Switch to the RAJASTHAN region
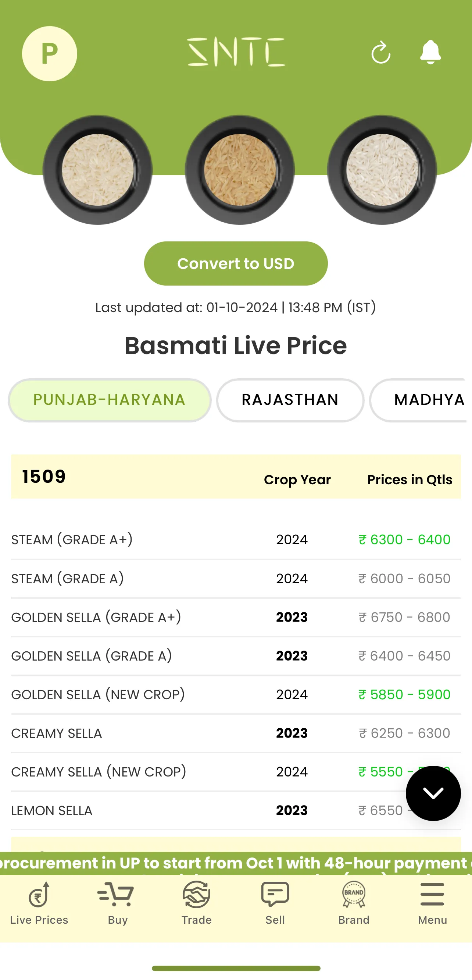Screen dimensions: 472x980 [x=290, y=400]
